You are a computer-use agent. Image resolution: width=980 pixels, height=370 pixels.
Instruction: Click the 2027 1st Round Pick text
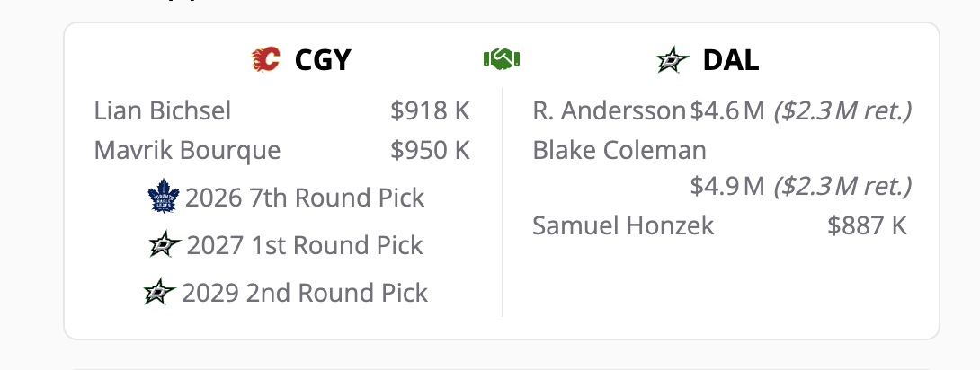click(305, 245)
